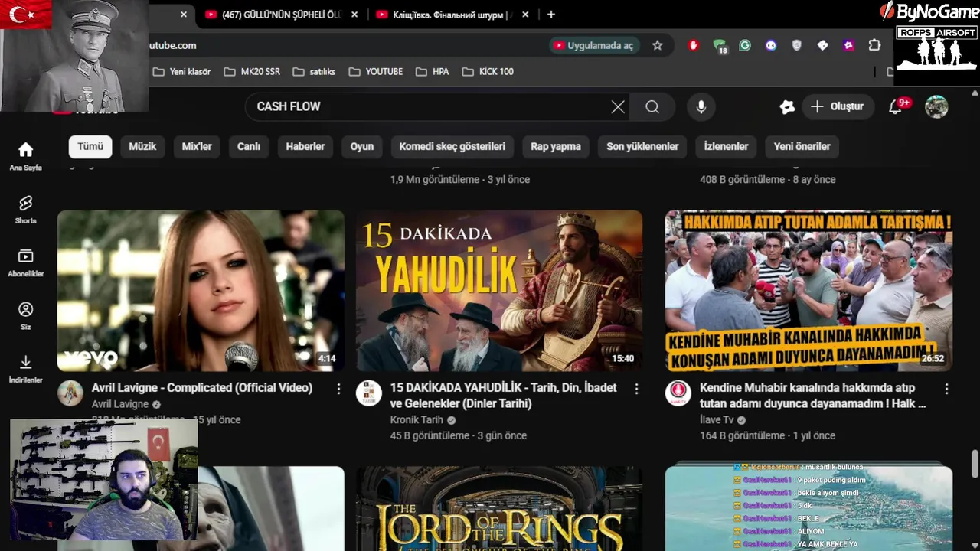The width and height of the screenshot is (980, 551).
Task: Open the 15 Dakikada Yahudilik thumbnail
Action: point(499,291)
